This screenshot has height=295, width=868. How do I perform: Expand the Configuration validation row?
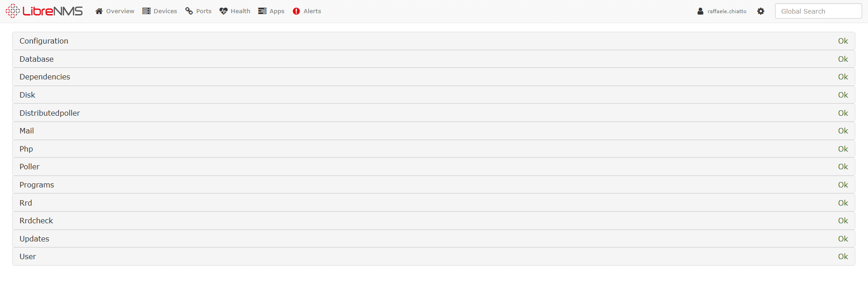pos(434,41)
